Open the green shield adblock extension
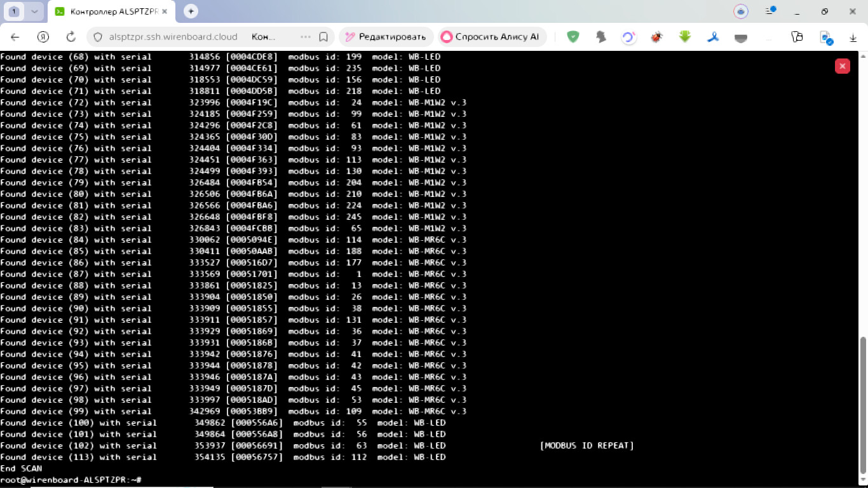The height and width of the screenshot is (488, 868). tap(573, 37)
